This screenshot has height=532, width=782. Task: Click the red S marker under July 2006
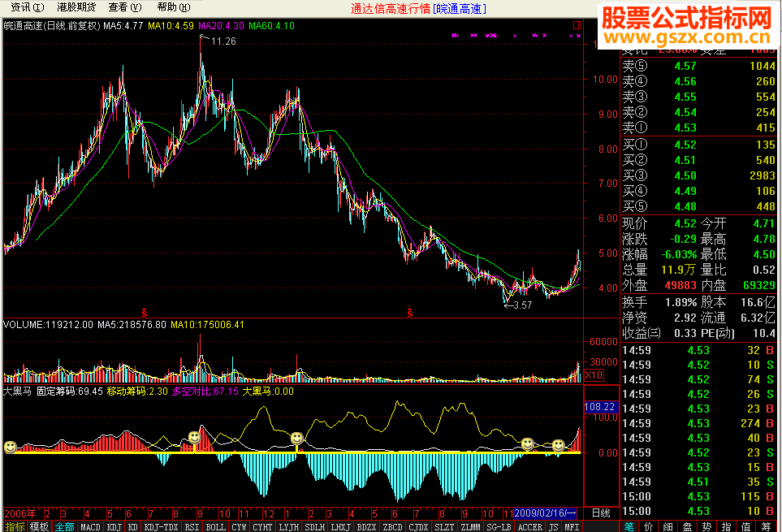[144, 314]
